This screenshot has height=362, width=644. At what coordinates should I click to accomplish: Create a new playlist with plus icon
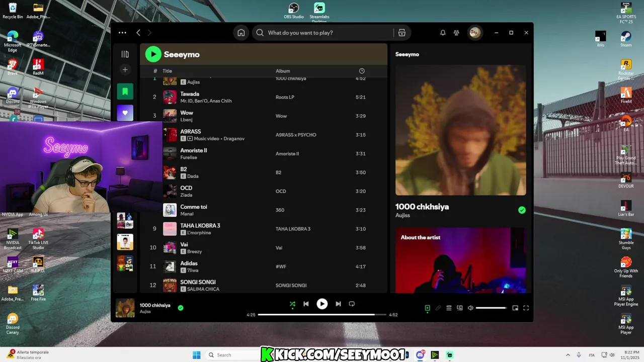coord(125,70)
